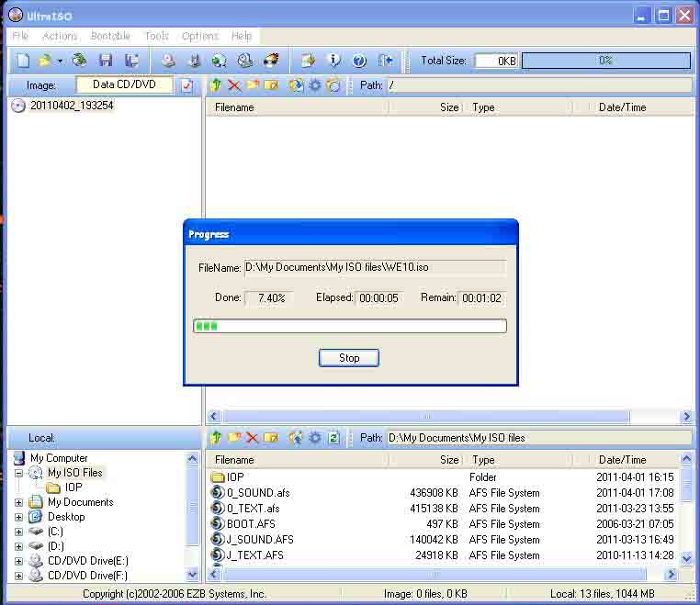The width and height of the screenshot is (700, 605).
Task: Expand the My Documents tree node
Action: click(x=18, y=502)
